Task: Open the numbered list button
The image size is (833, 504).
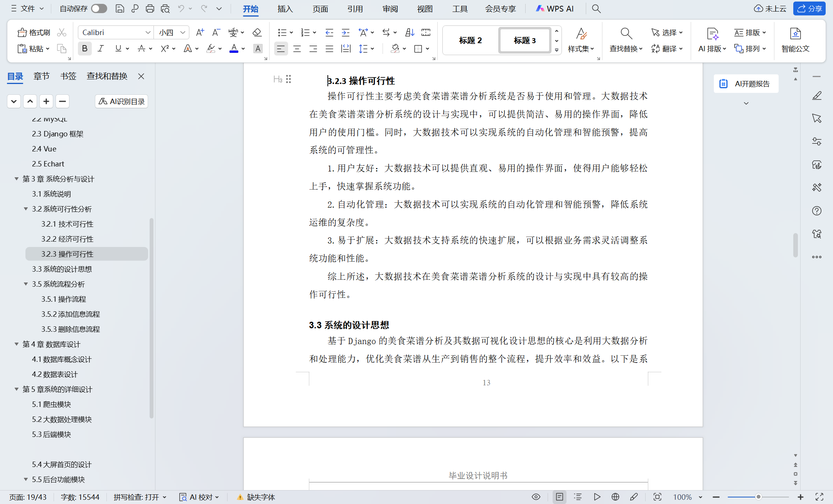Action: pyautogui.click(x=305, y=32)
